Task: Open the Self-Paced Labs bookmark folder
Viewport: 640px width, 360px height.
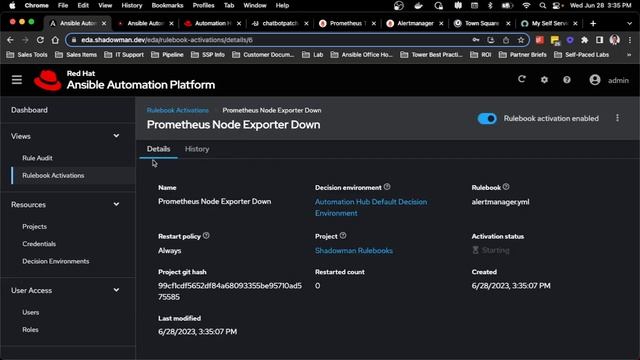Action: point(582,55)
